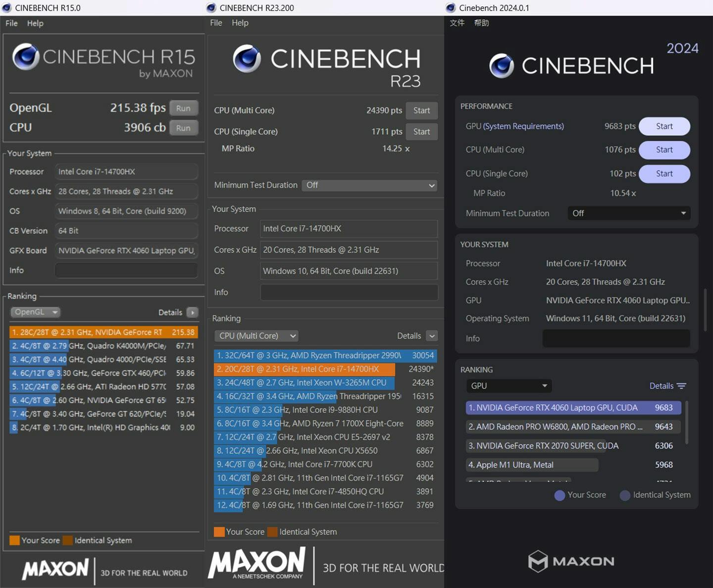
Task: Run the CPU test in R15
Action: pos(183,128)
